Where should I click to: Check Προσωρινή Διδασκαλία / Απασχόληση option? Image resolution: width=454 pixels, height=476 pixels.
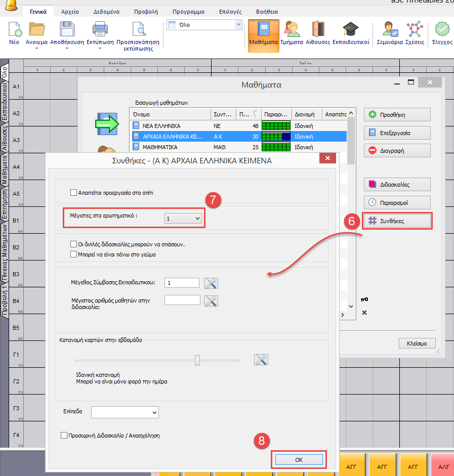(64, 435)
